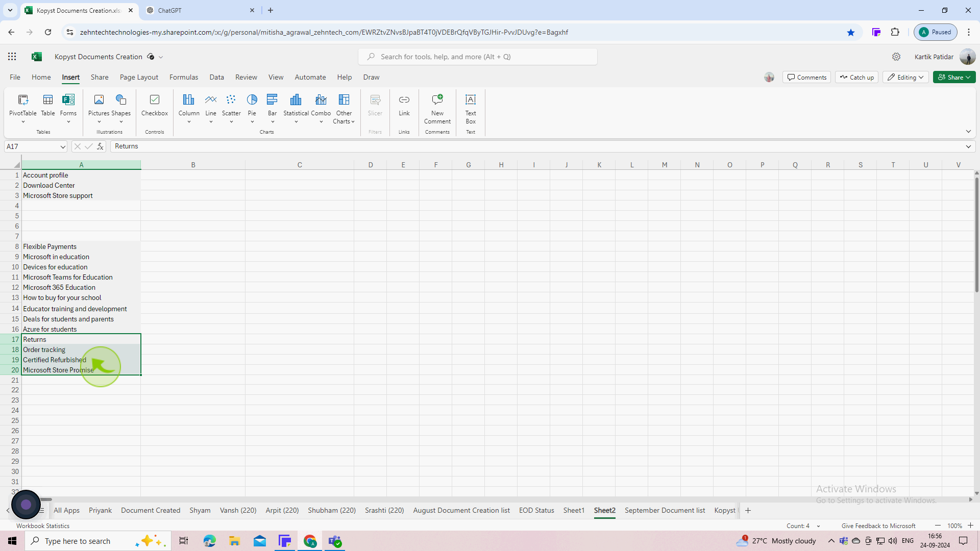980x551 pixels.
Task: Open the Shapes gallery
Action: click(x=121, y=108)
